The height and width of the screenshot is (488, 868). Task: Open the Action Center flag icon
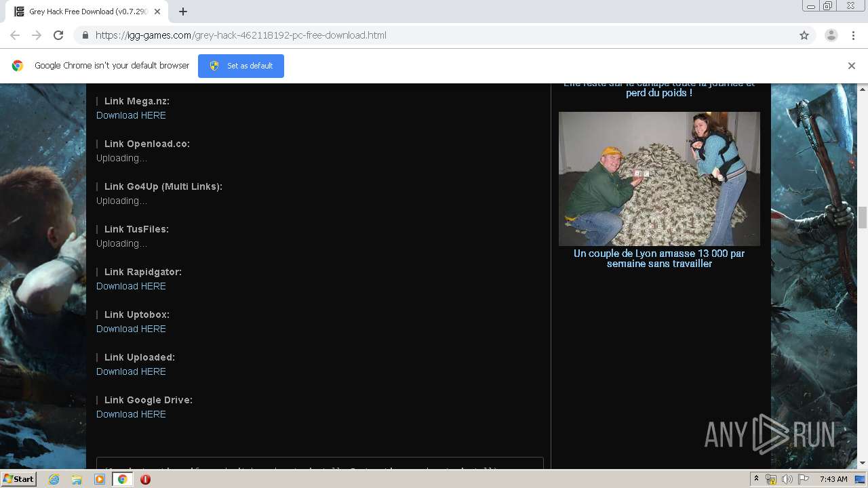804,479
